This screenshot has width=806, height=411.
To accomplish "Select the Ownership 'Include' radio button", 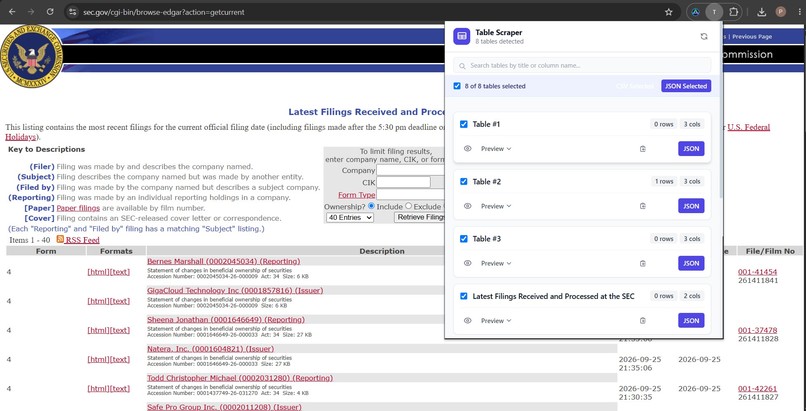I will (x=371, y=206).
